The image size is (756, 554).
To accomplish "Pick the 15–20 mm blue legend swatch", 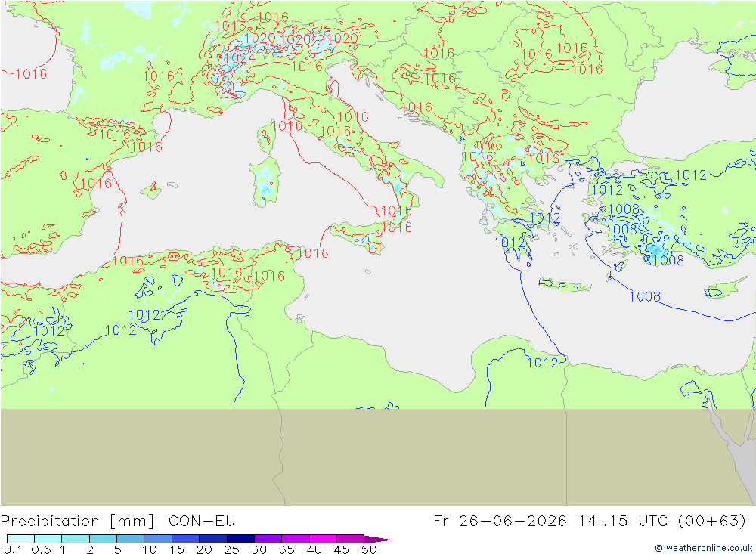I will point(186,539).
